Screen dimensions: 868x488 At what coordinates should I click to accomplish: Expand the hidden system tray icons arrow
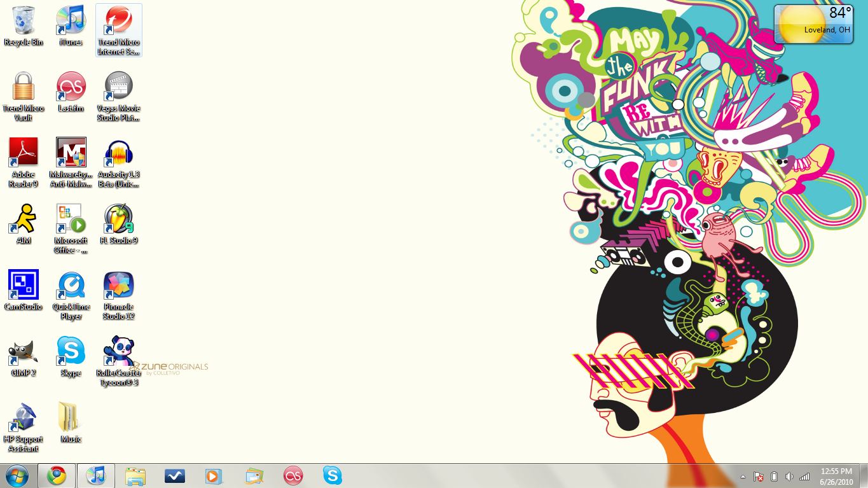[x=743, y=477]
